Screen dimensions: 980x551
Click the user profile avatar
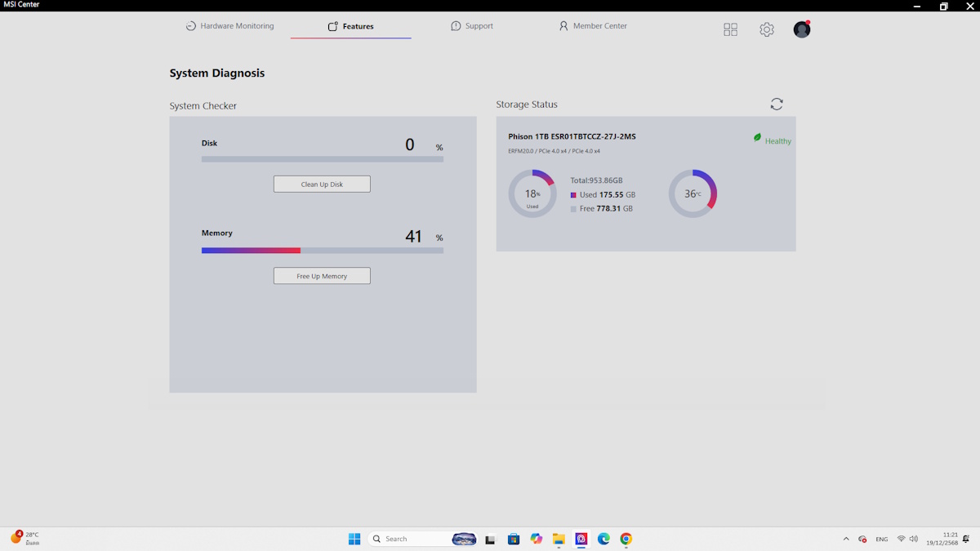pyautogui.click(x=802, y=29)
